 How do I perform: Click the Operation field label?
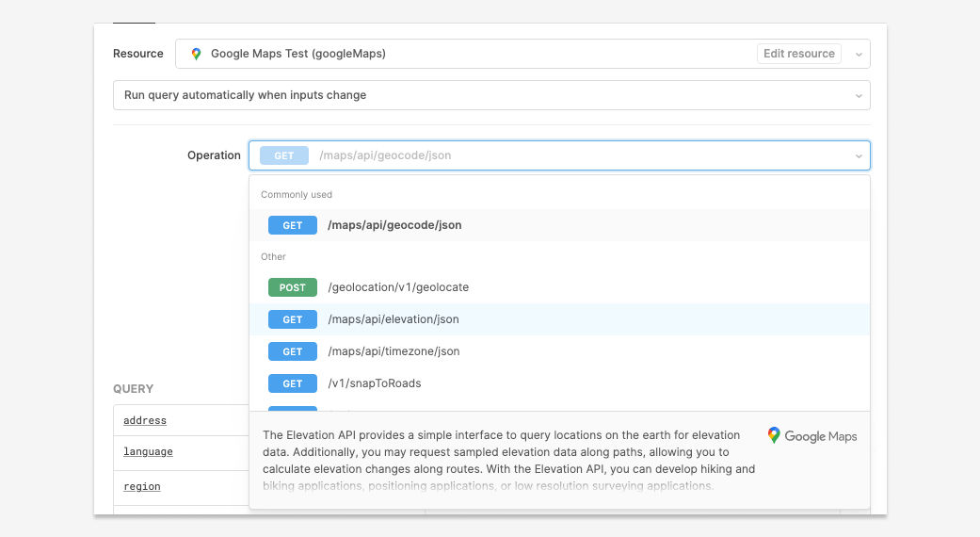tap(214, 155)
